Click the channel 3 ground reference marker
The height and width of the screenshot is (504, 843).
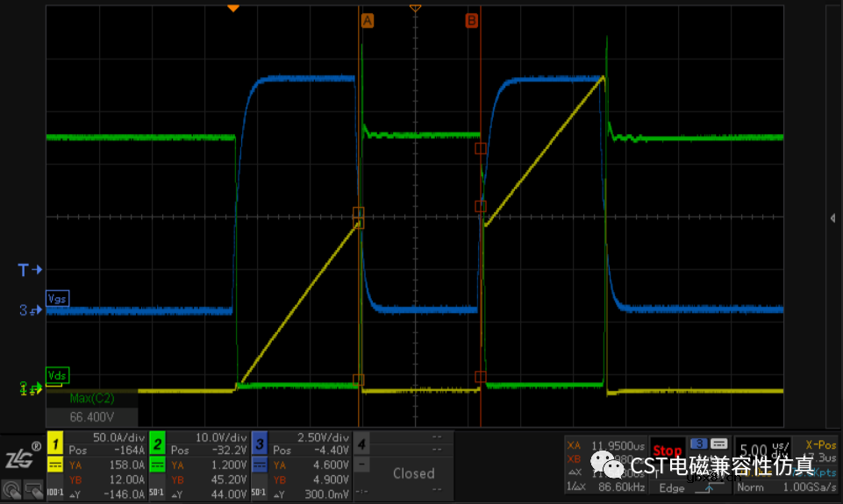(31, 310)
